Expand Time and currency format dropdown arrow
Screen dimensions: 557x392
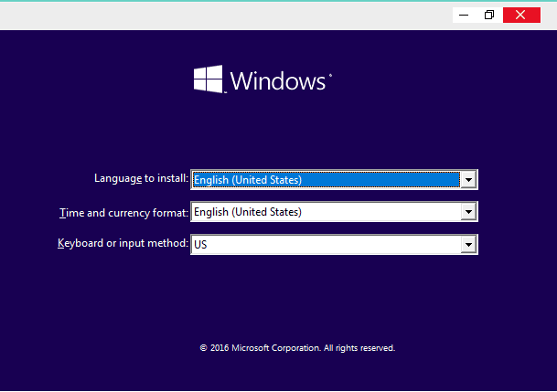[x=468, y=212]
